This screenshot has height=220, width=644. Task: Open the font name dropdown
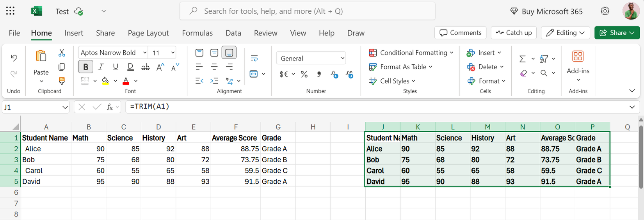point(145,53)
